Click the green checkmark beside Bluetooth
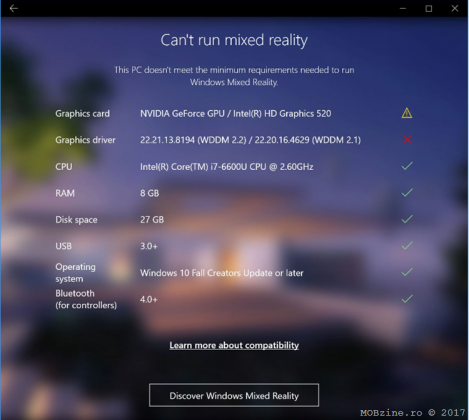The width and height of the screenshot is (469, 420). (407, 299)
